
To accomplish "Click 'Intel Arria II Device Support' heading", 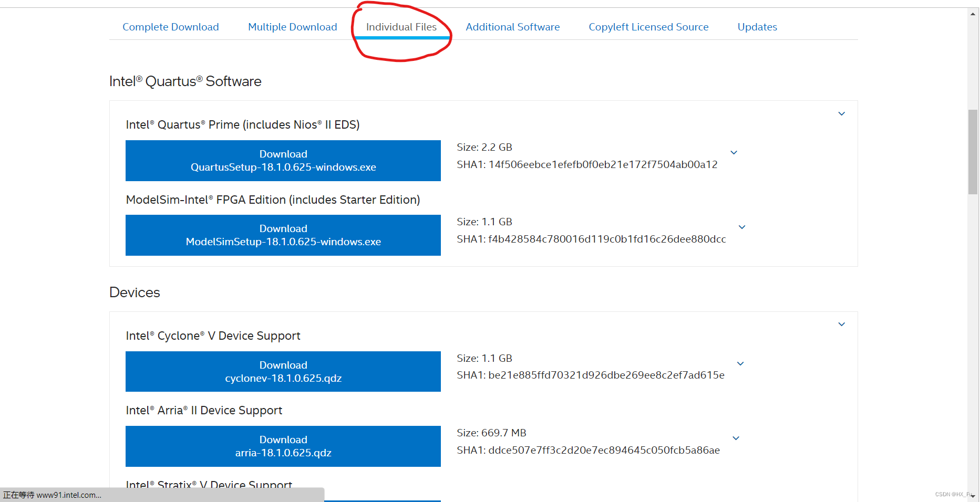I will pos(204,410).
